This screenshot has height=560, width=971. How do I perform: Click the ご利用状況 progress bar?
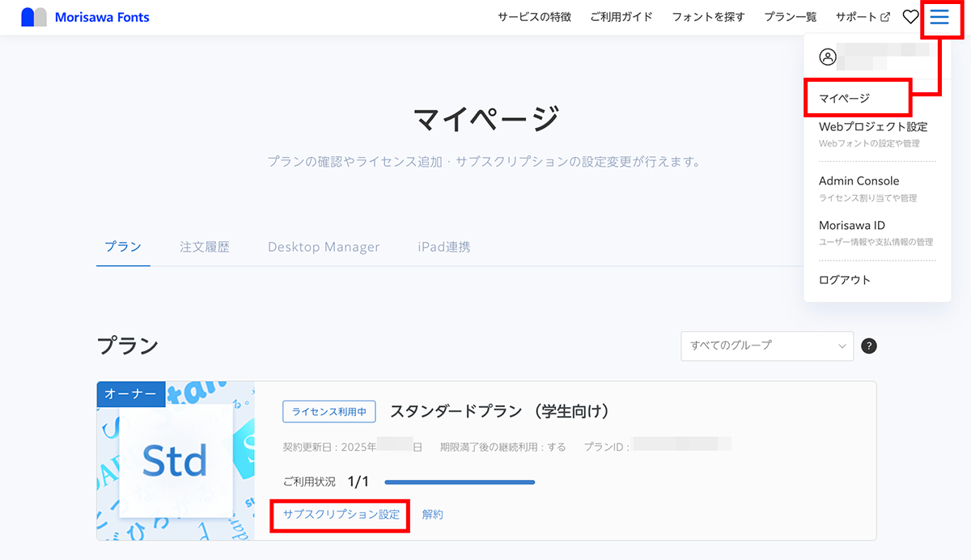point(460,482)
